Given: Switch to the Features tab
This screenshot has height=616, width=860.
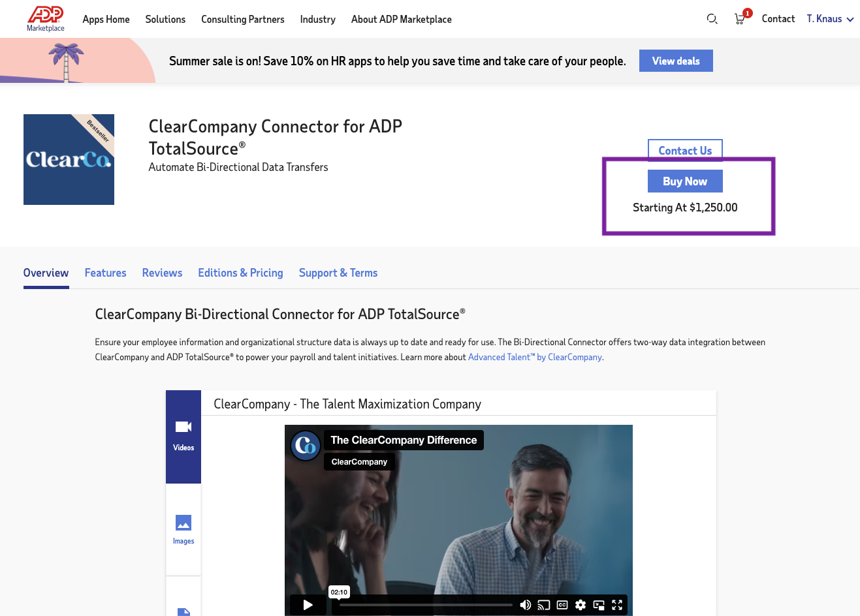Looking at the screenshot, I should tap(106, 273).
